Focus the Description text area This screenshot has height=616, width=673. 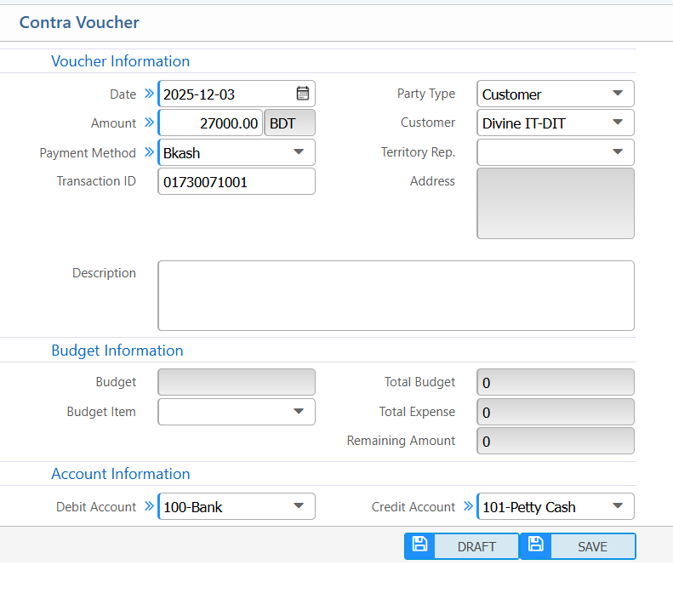[x=396, y=295]
